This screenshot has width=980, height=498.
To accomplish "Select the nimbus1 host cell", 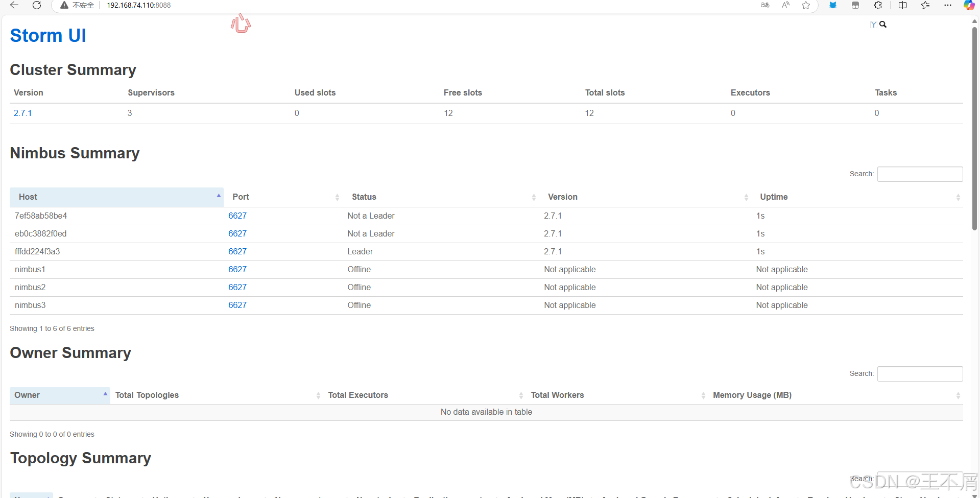I will (x=30, y=269).
